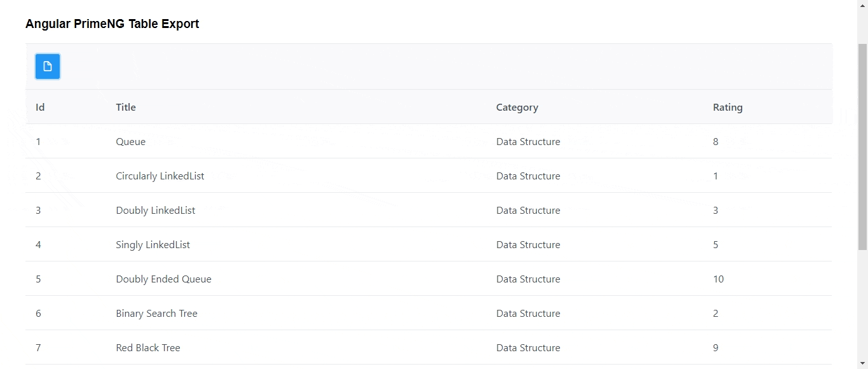The width and height of the screenshot is (868, 369).
Task: Click the blue file export icon button
Action: click(48, 66)
